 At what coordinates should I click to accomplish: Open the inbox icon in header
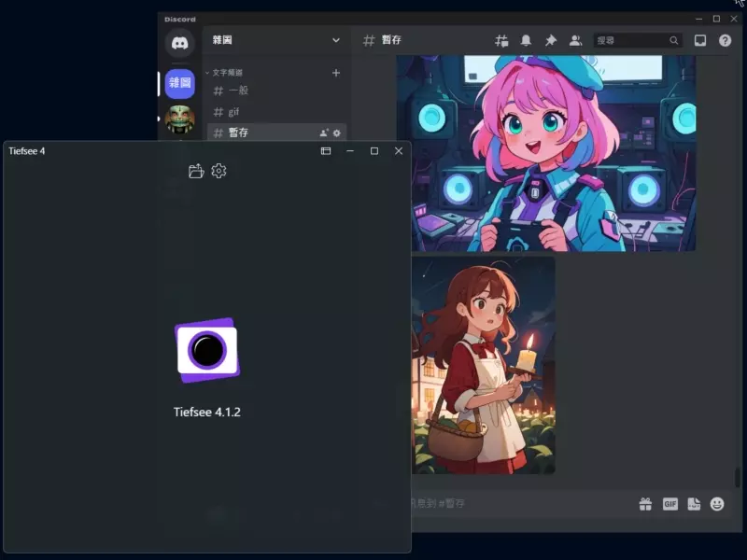[700, 40]
